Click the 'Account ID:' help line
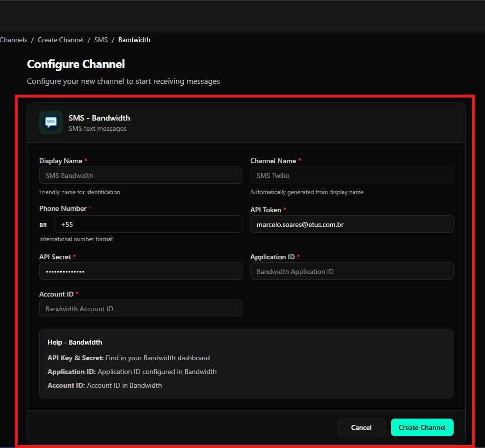 tap(104, 385)
